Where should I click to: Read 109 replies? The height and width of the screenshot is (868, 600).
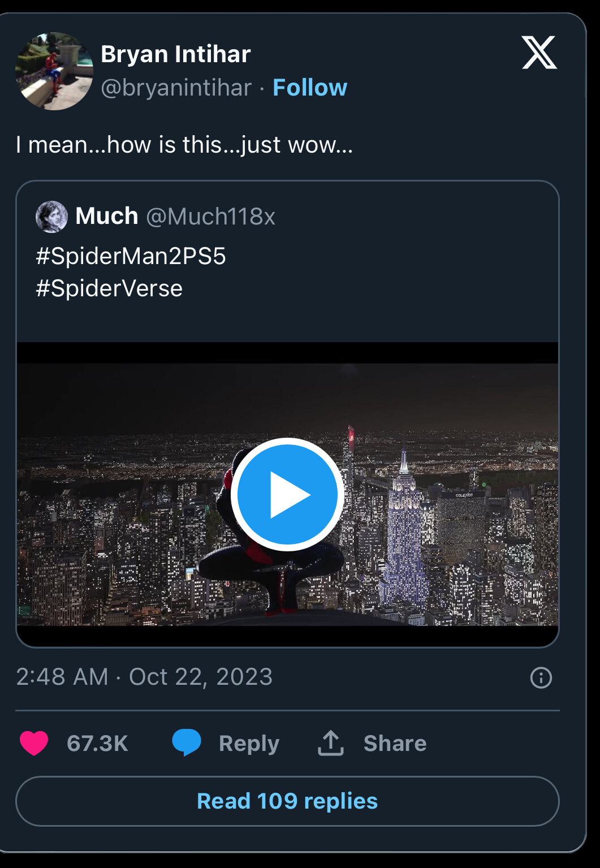(287, 801)
